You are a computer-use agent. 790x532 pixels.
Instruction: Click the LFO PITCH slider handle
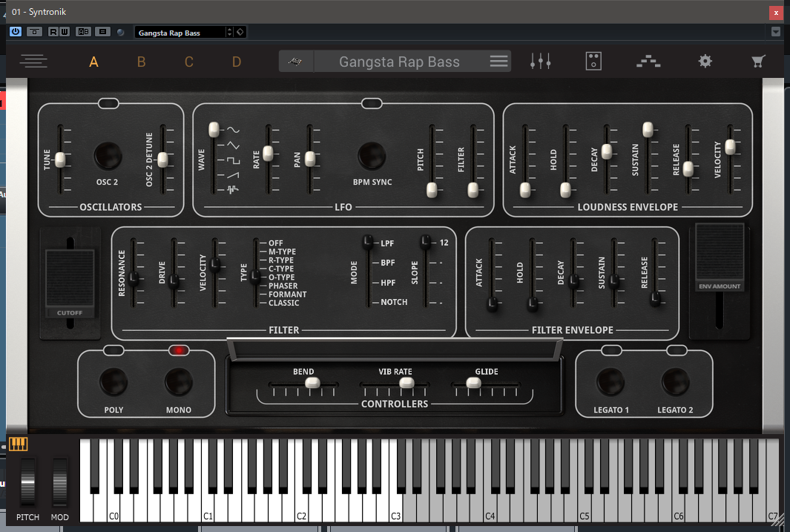(x=432, y=190)
